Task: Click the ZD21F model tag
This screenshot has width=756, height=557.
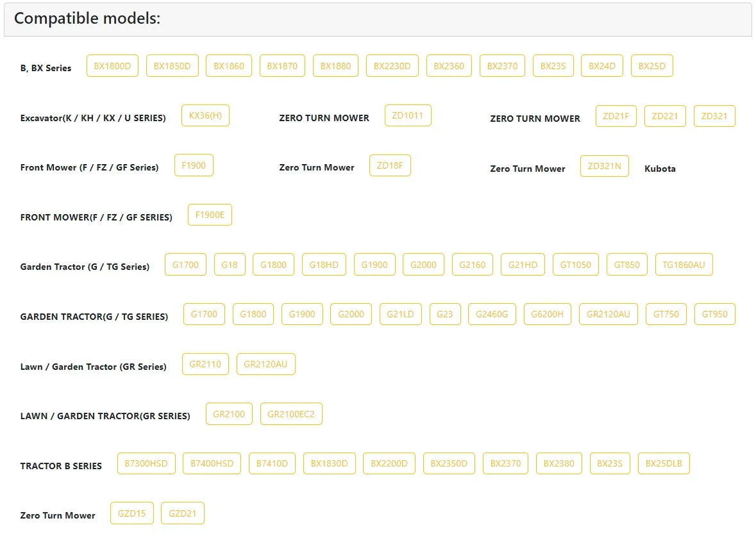Action: pyautogui.click(x=616, y=116)
